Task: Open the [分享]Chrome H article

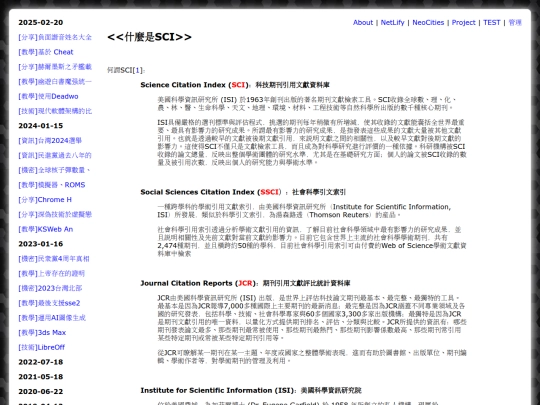Action: [x=45, y=200]
